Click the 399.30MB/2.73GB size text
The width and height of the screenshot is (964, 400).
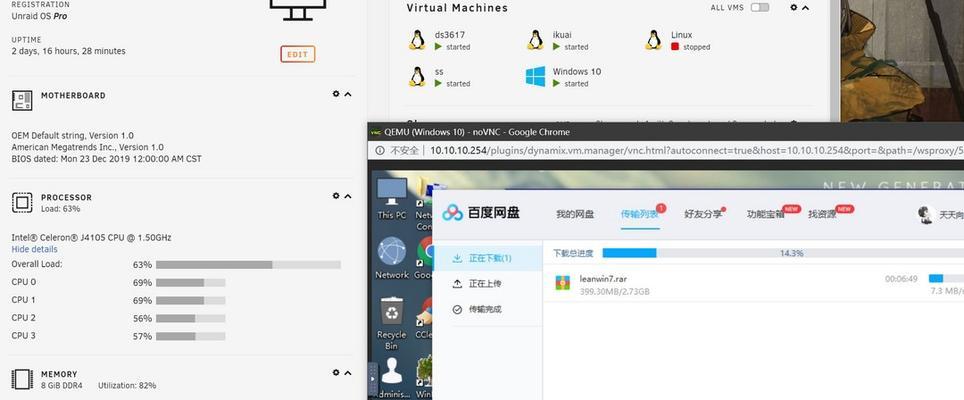tap(614, 291)
